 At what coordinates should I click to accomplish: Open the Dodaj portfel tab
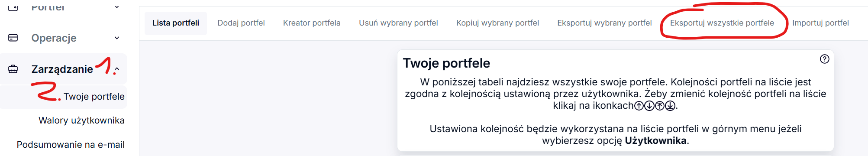pos(241,23)
